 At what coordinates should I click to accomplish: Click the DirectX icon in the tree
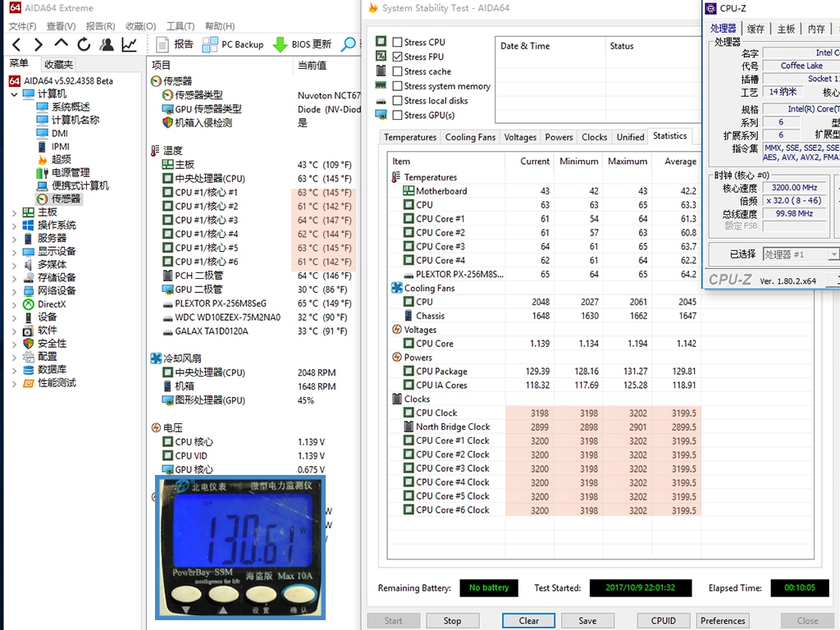coord(29,304)
